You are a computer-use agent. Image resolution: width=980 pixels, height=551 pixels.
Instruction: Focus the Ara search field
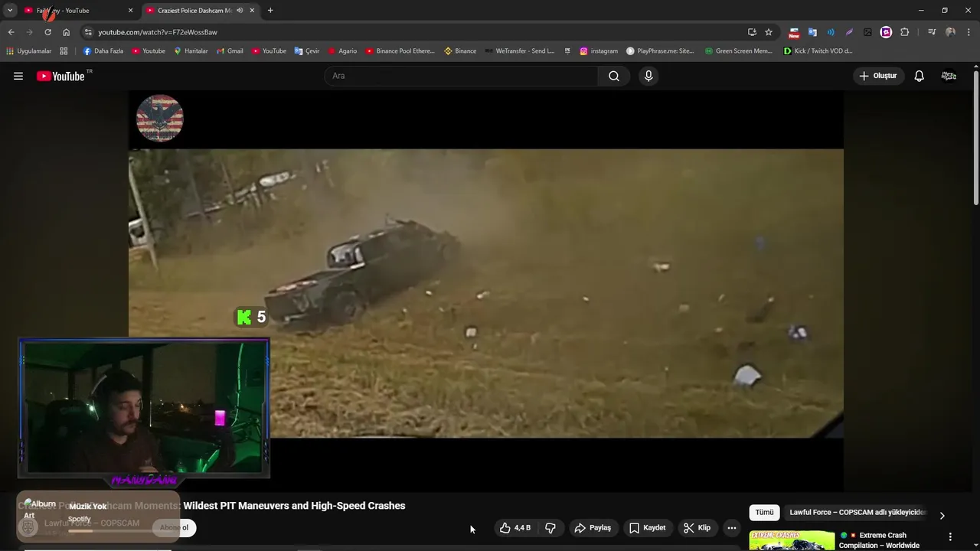click(462, 76)
